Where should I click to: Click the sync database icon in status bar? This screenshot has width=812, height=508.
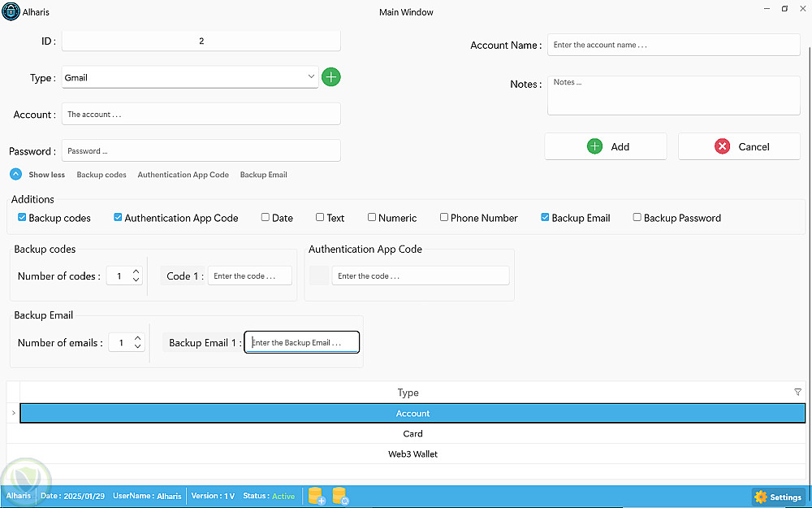coord(340,496)
